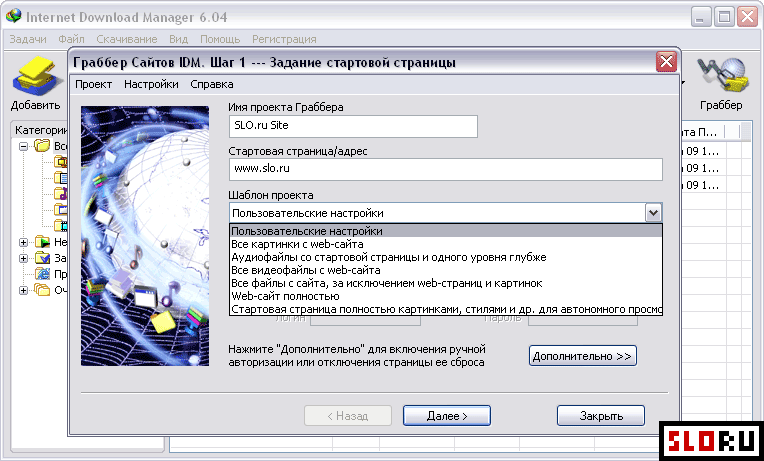This screenshot has height=461, width=764.
Task: Choose Пользовательские настройки in the dropdown list
Action: (446, 231)
